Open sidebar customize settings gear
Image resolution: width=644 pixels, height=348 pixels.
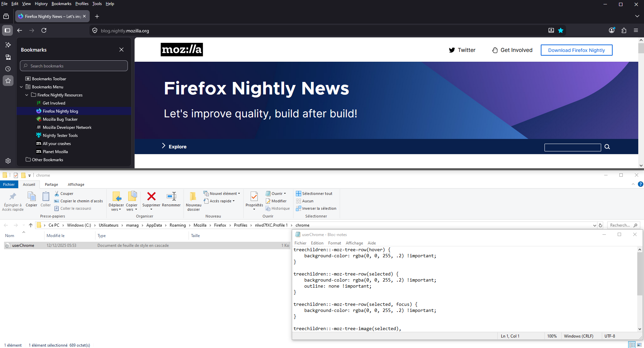click(x=8, y=161)
